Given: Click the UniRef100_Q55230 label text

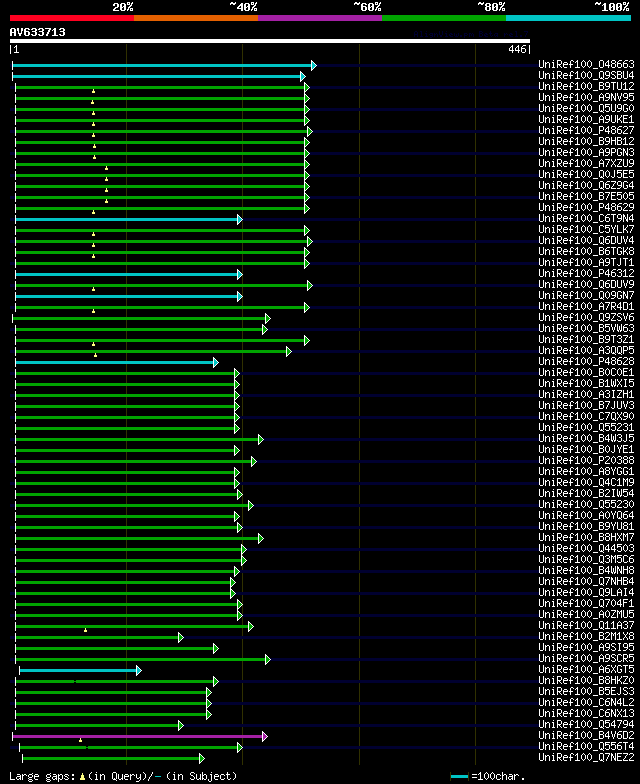Looking at the screenshot, I should 586,504.
